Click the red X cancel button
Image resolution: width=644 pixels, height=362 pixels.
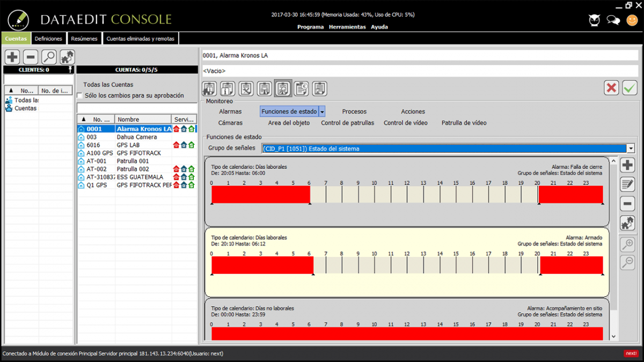[611, 88]
